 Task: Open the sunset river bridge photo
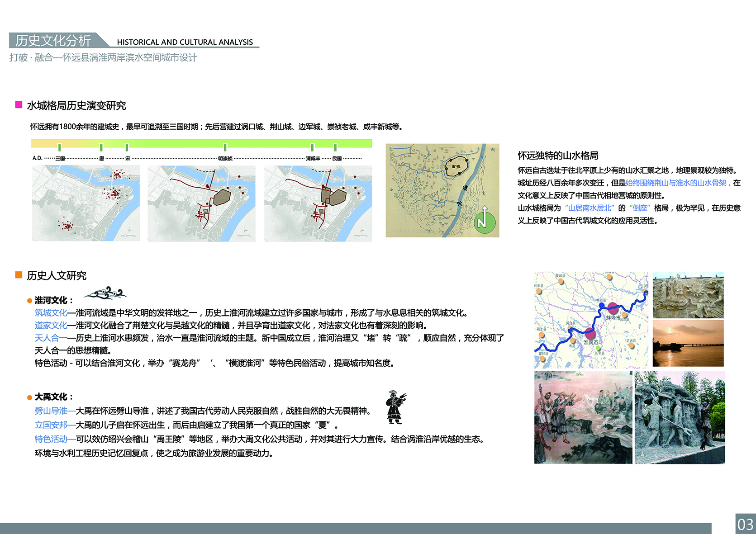688,343
